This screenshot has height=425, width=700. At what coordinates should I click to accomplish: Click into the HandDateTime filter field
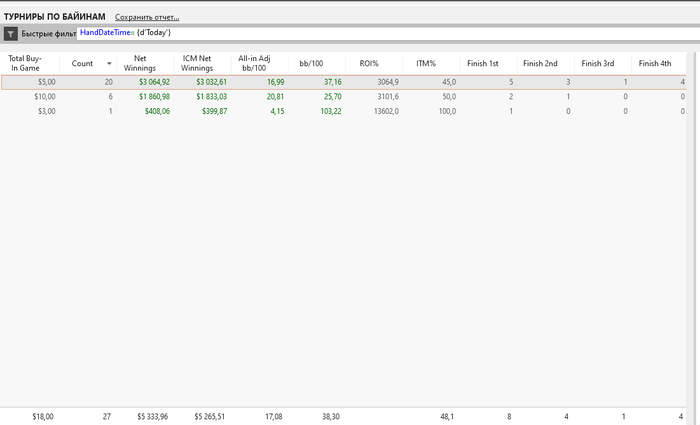(388, 33)
